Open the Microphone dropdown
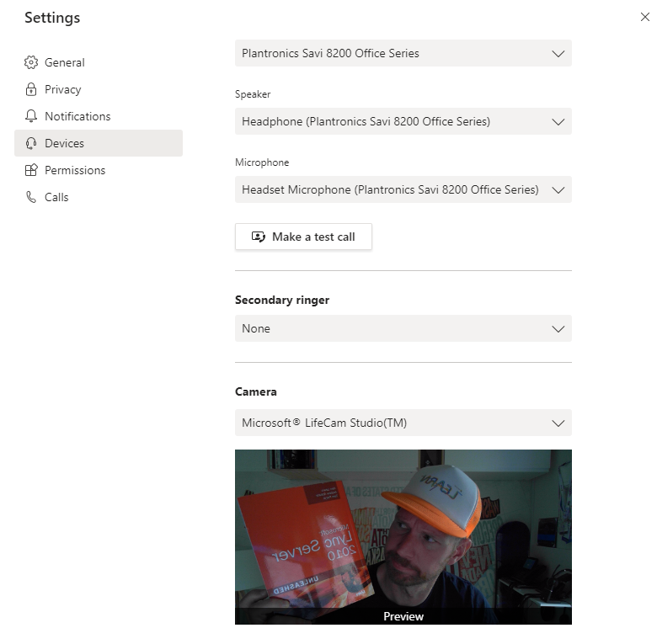Screen dimensions: 657x644 [403, 189]
